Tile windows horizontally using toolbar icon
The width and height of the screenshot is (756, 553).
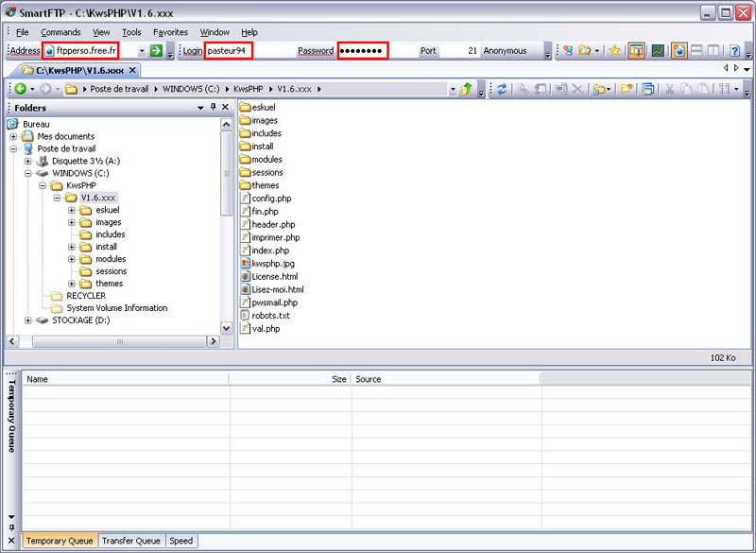[x=696, y=50]
